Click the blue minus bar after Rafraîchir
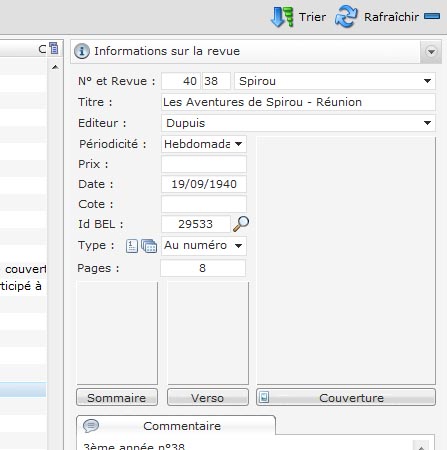Screen dimensions: 447x450 pos(432,16)
